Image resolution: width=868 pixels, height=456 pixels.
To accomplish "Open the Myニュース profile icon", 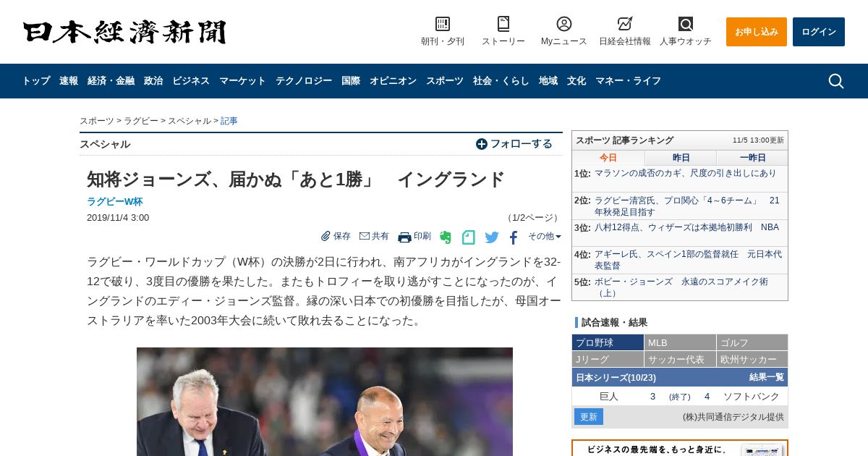I will coord(564,24).
